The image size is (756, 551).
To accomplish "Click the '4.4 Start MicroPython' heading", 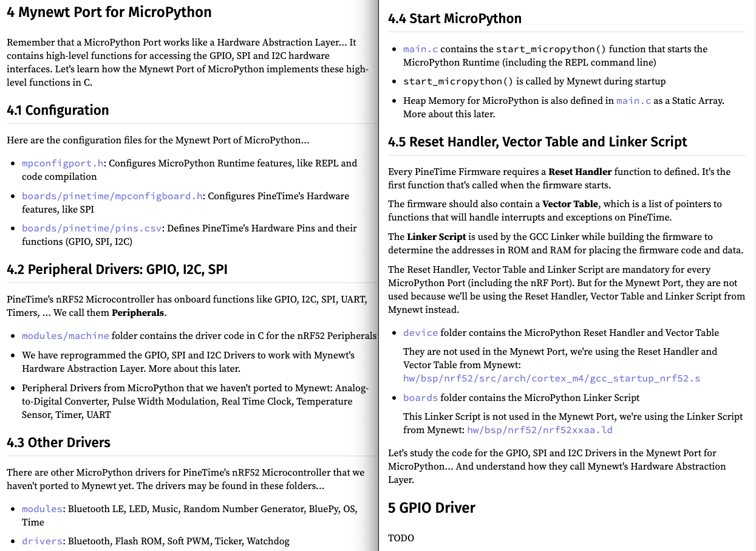I will [454, 19].
